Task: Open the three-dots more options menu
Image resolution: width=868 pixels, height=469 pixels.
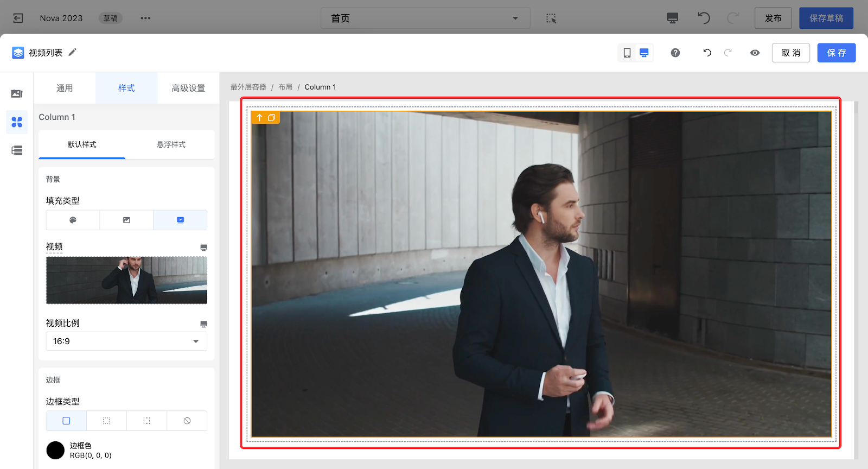Action: tap(145, 18)
